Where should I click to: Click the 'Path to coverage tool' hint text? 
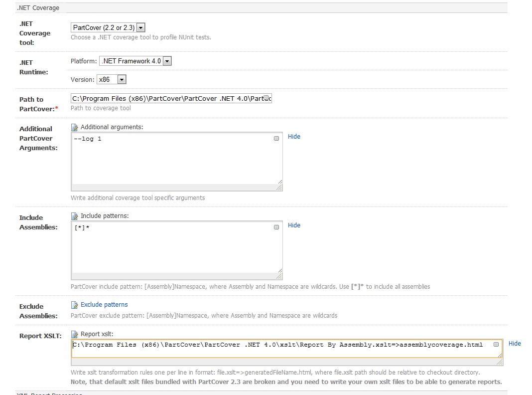point(101,108)
